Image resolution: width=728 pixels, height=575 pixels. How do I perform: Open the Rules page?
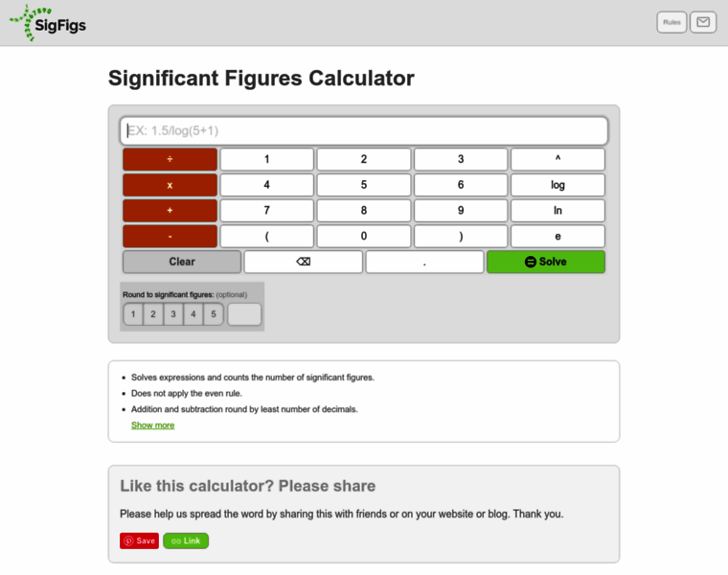pos(671,22)
